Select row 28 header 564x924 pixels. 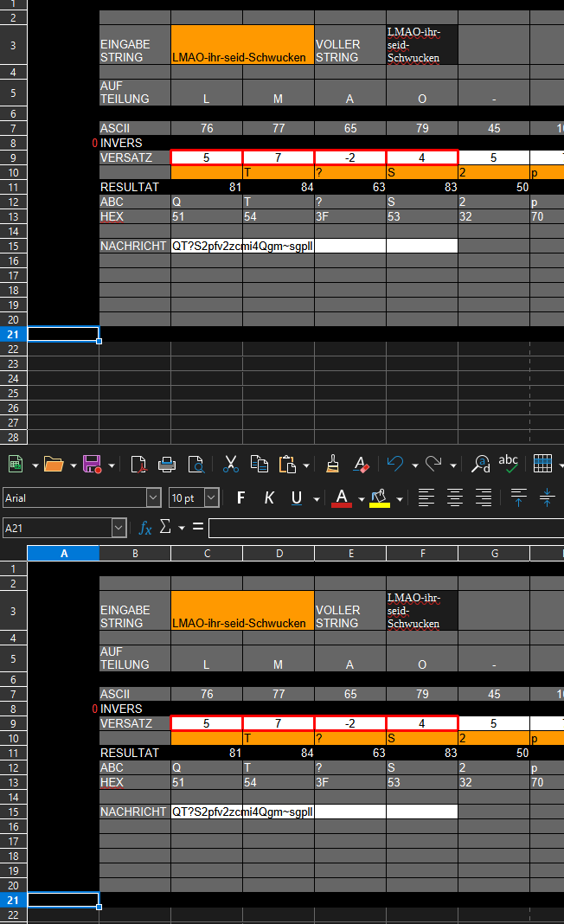coord(13,437)
